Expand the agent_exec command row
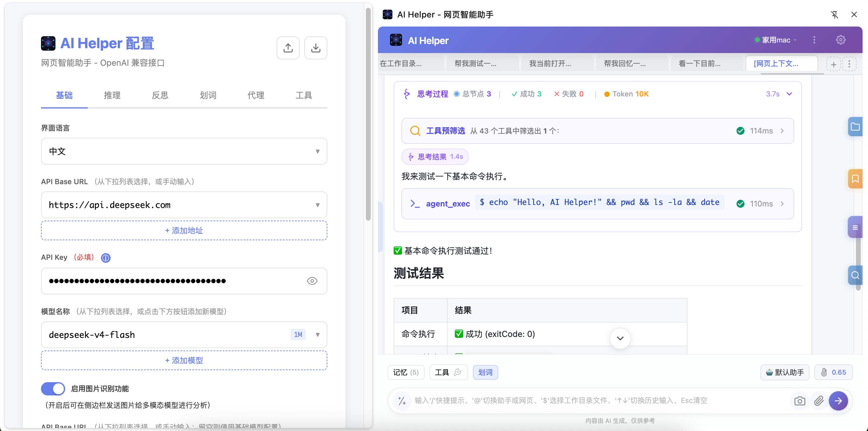This screenshot has width=868, height=431. click(597, 203)
